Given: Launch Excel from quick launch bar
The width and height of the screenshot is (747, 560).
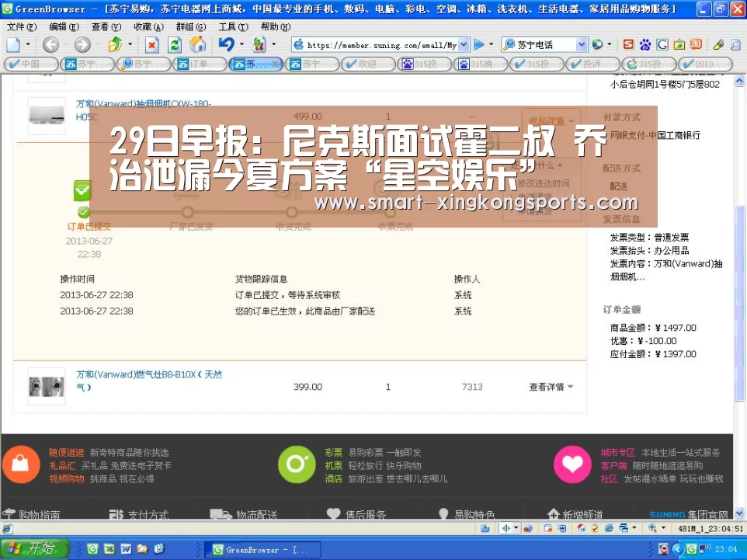Looking at the screenshot, I should 109,549.
